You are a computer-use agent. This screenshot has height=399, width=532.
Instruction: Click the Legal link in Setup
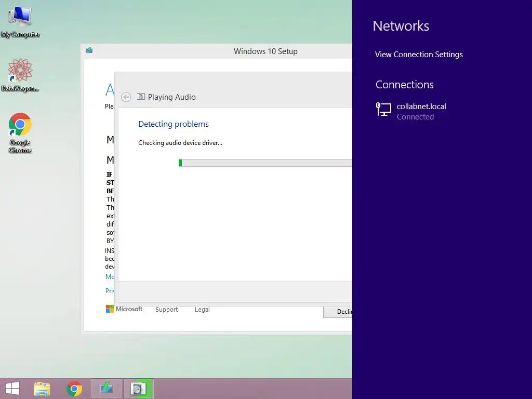[202, 310]
